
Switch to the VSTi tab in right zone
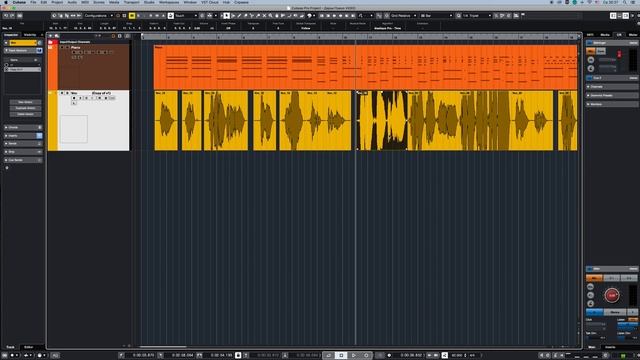click(x=590, y=35)
